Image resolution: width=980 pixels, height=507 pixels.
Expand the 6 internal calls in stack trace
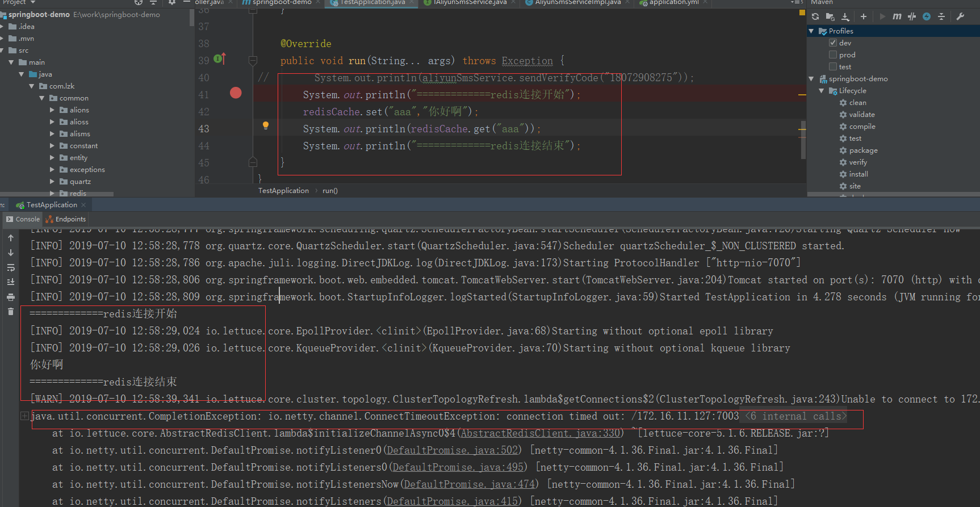795,416
